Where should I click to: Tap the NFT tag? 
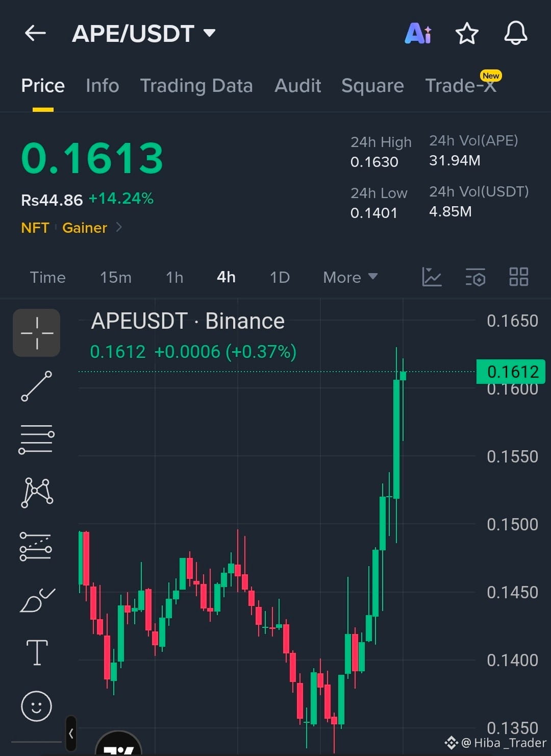pyautogui.click(x=35, y=228)
